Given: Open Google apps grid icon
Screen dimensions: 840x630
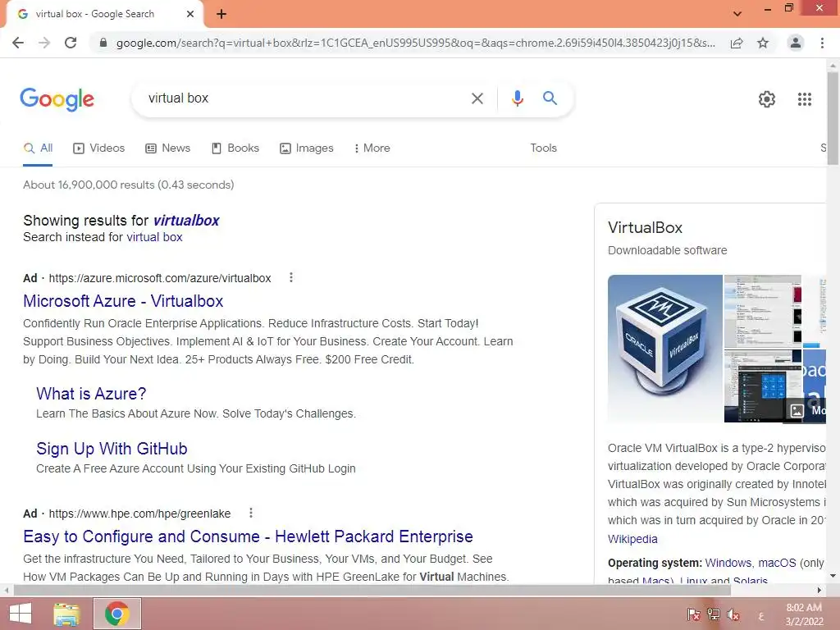Looking at the screenshot, I should click(x=804, y=99).
